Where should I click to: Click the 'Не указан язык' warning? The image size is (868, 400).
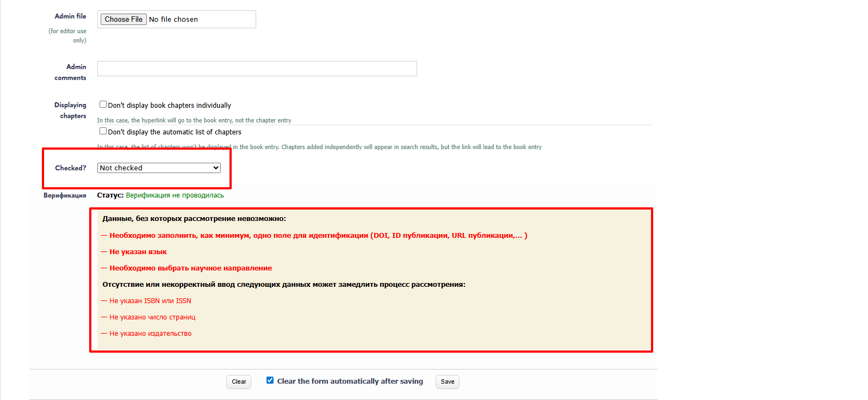pos(138,252)
